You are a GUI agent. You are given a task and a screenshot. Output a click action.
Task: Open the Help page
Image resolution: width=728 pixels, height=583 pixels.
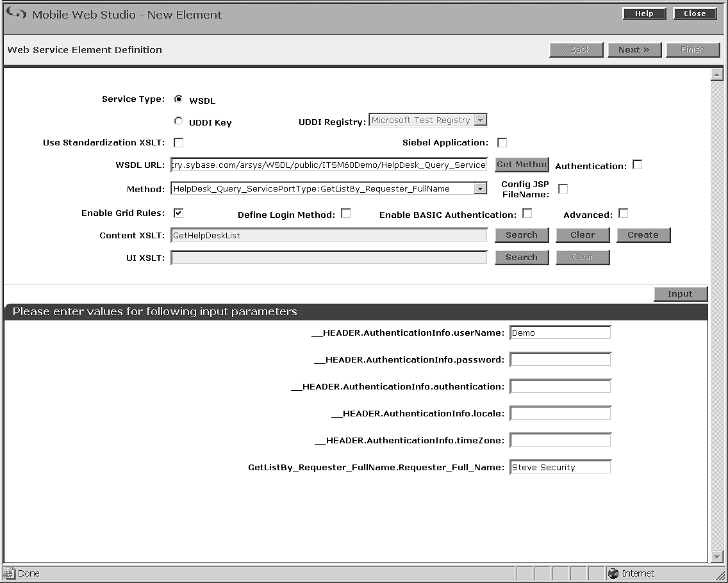[644, 13]
